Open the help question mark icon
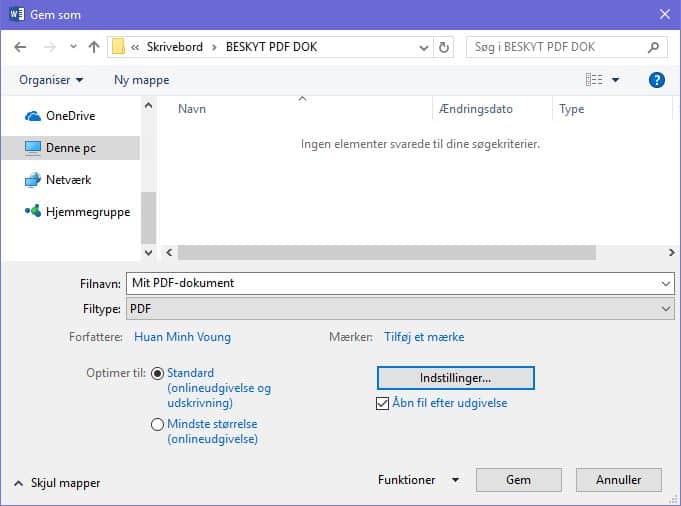 coord(657,80)
